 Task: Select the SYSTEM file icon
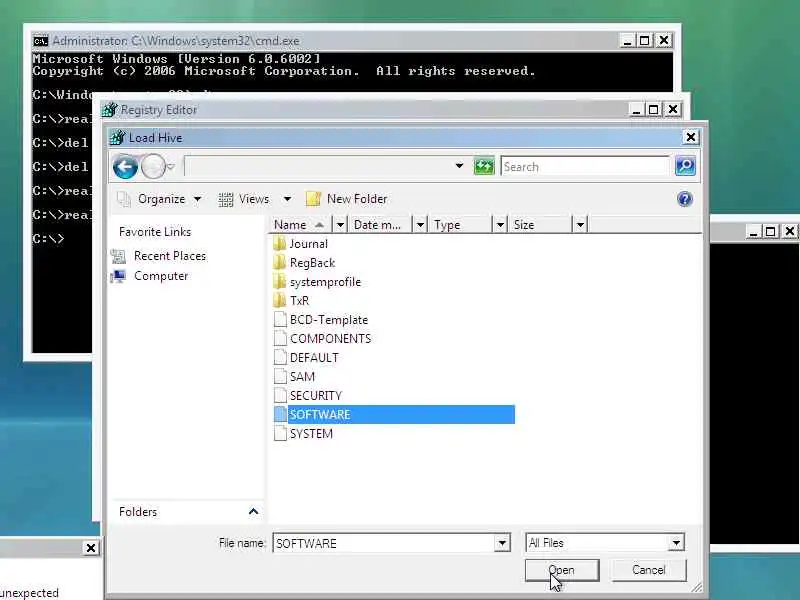(x=280, y=433)
